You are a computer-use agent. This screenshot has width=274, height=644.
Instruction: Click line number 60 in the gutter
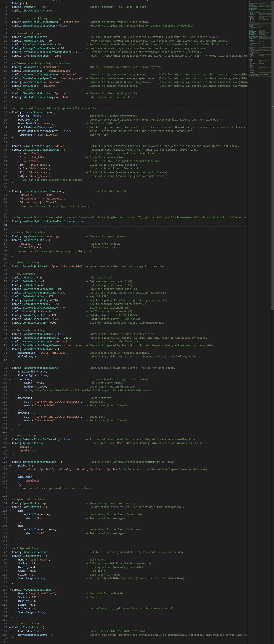[5, 225]
